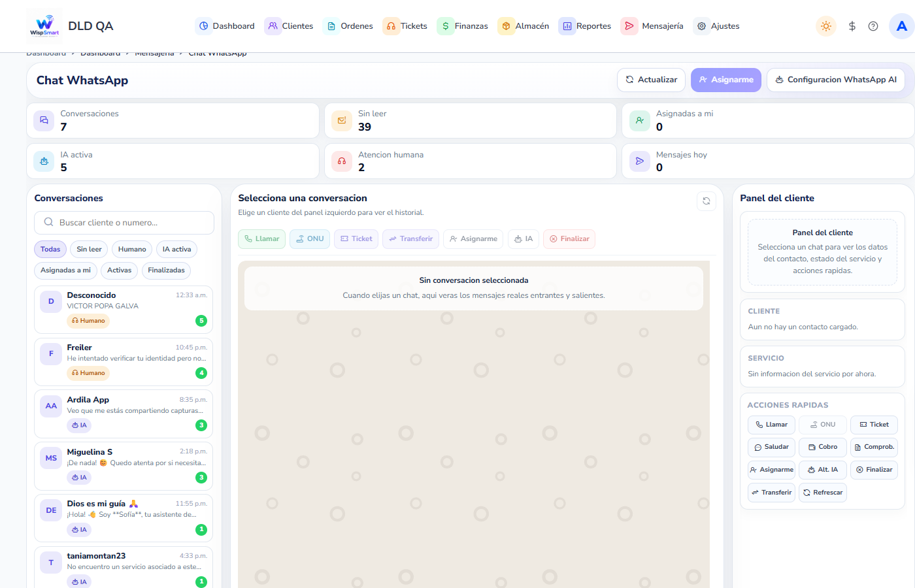This screenshot has height=588, width=915.
Task: Select the Asignadas a mi filter chip
Action: [65, 270]
